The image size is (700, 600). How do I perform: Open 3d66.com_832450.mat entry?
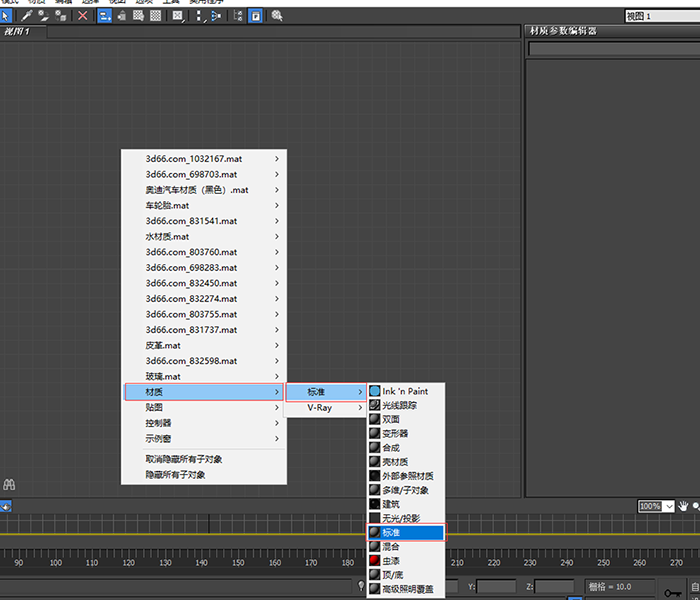pos(204,283)
